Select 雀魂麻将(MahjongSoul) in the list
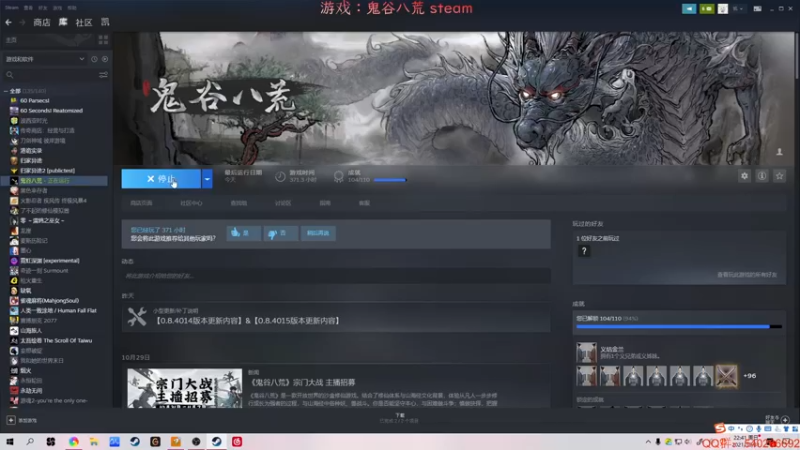800x450 pixels. [49, 301]
